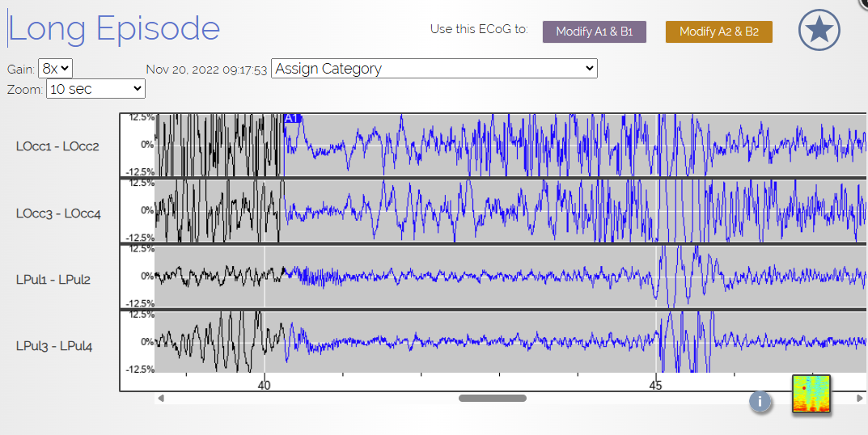Screen dimensions: 868x435
Task: Click the 40 second mark on time axis
Action: click(x=265, y=385)
